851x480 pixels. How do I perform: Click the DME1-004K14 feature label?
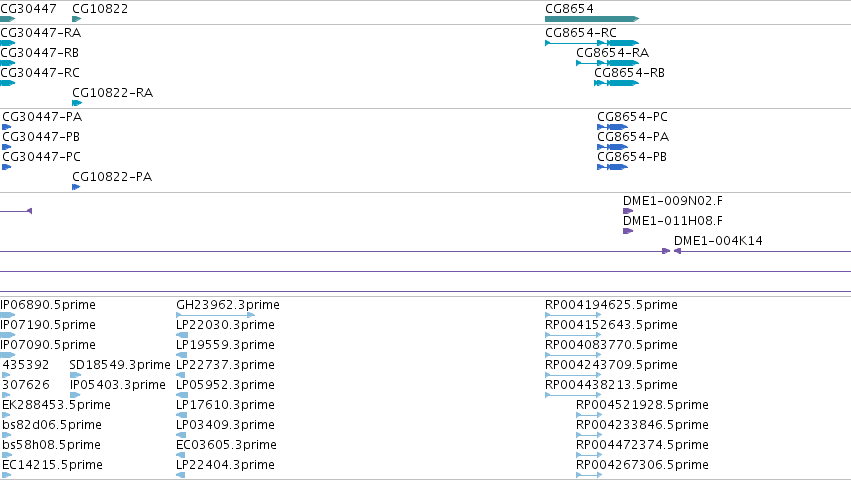(718, 241)
